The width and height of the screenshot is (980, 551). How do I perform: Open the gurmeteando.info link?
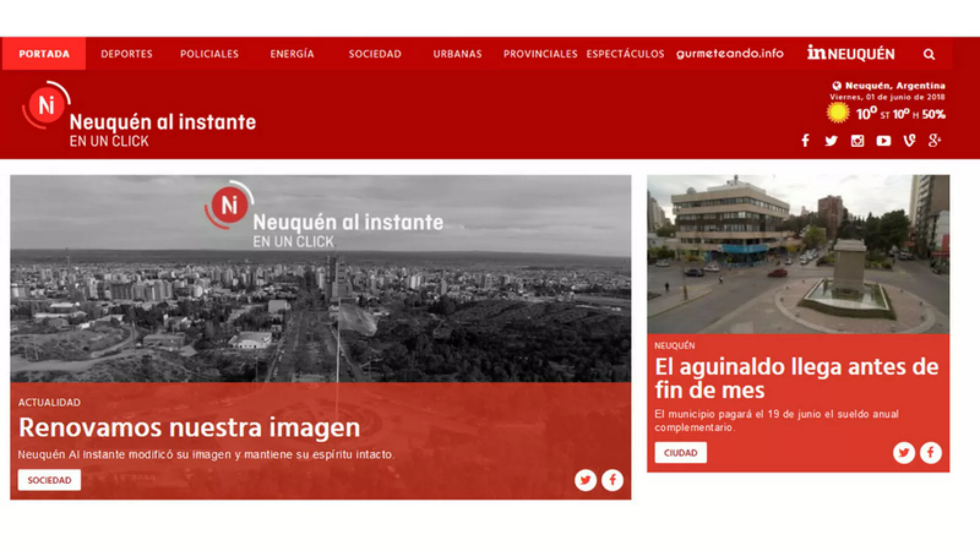(x=729, y=54)
